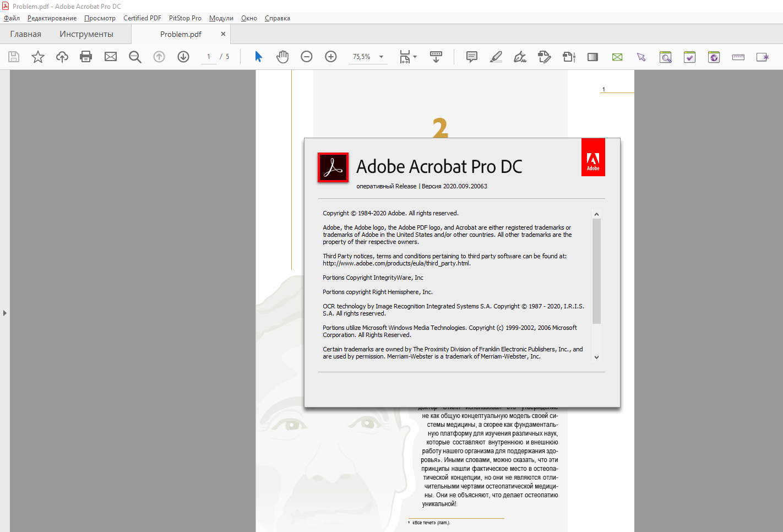
Task: Open the Модули menu
Action: tap(221, 18)
